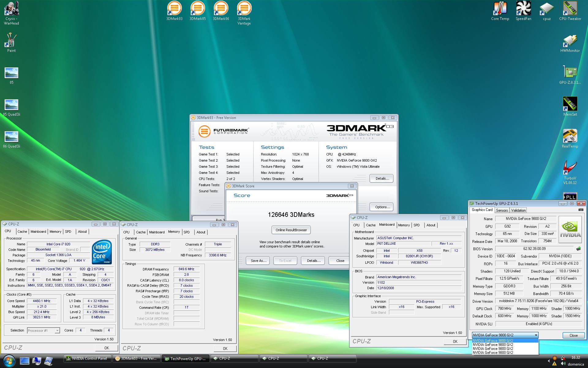Open the Windows Start orb
The image size is (588, 368).
tap(9, 361)
